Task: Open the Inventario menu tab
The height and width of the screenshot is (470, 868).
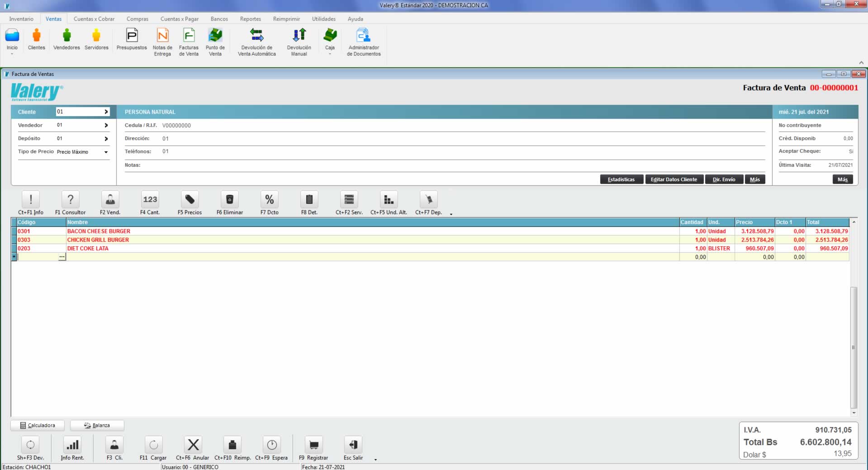Action: [x=21, y=19]
